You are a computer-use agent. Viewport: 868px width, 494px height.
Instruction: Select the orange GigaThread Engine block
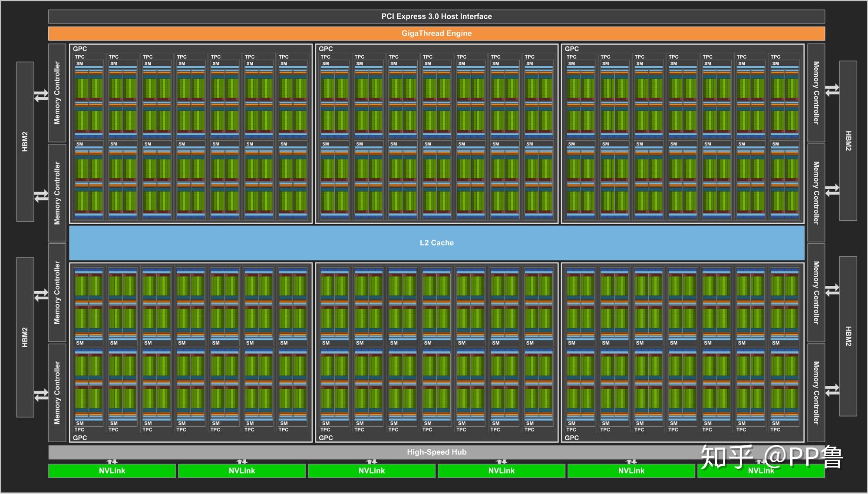coord(436,33)
